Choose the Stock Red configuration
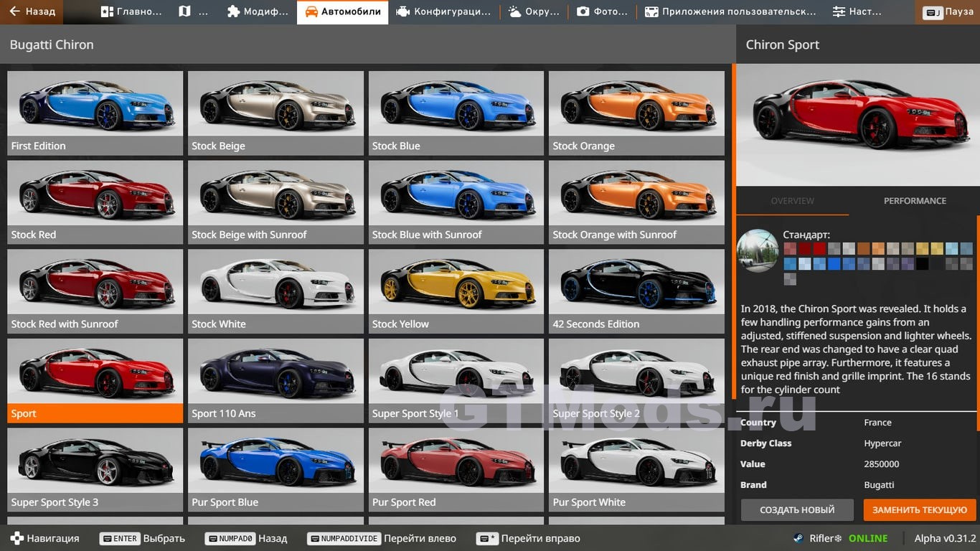 click(x=95, y=202)
